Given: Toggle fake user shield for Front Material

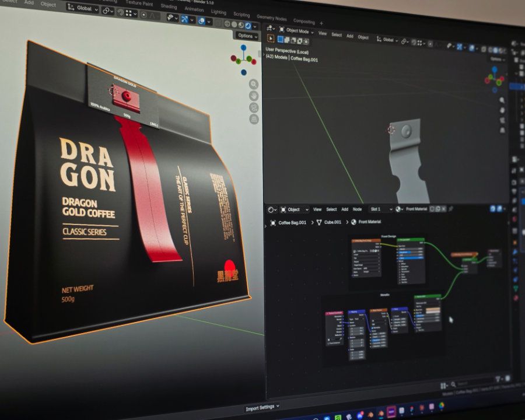Looking at the screenshot, I should [x=432, y=209].
